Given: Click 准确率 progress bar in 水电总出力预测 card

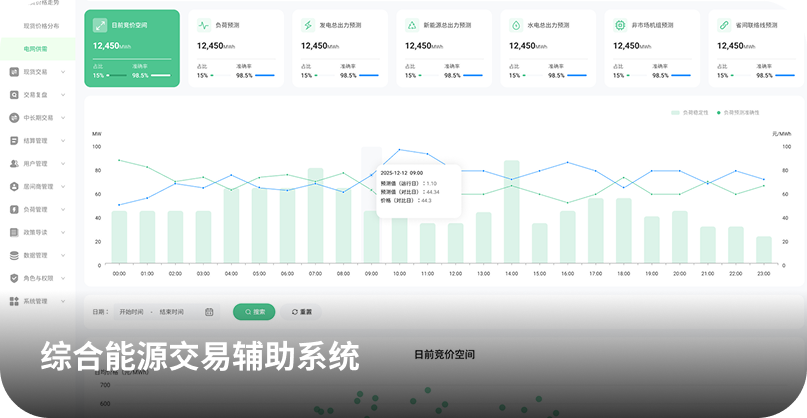Looking at the screenshot, I should point(577,76).
